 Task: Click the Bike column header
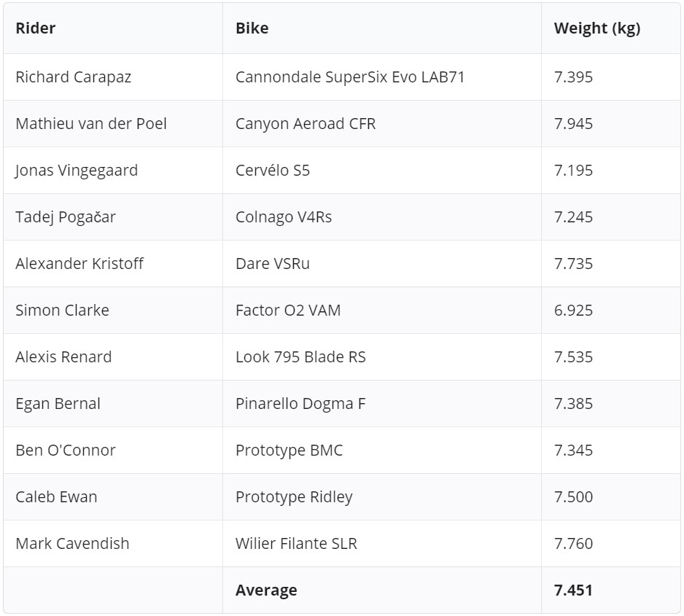click(x=252, y=28)
